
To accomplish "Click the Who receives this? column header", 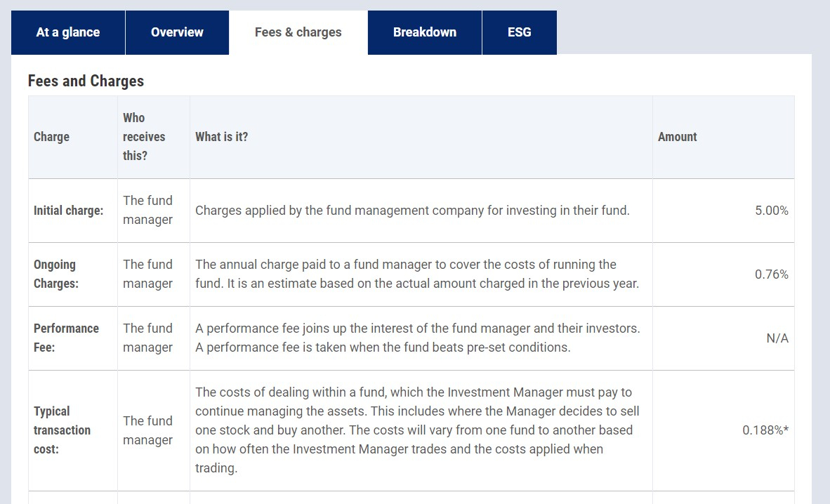I will (x=144, y=137).
